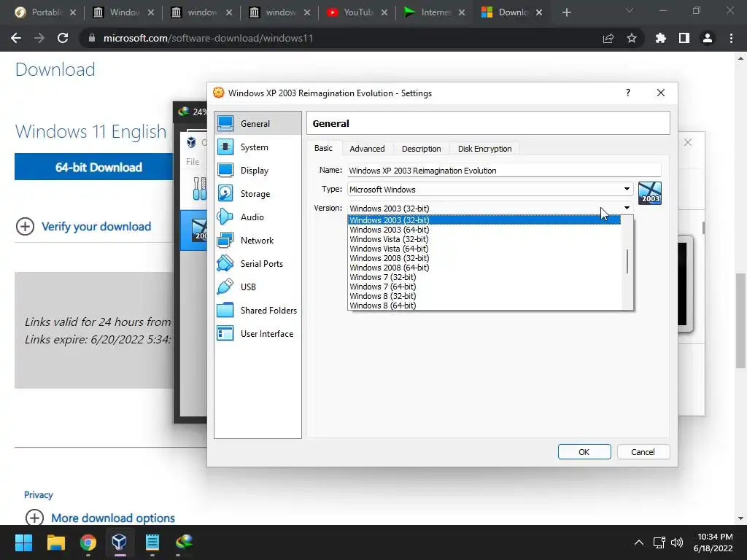Switch to the Disk Encryption tab
Screen dimensions: 747x560
point(484,149)
